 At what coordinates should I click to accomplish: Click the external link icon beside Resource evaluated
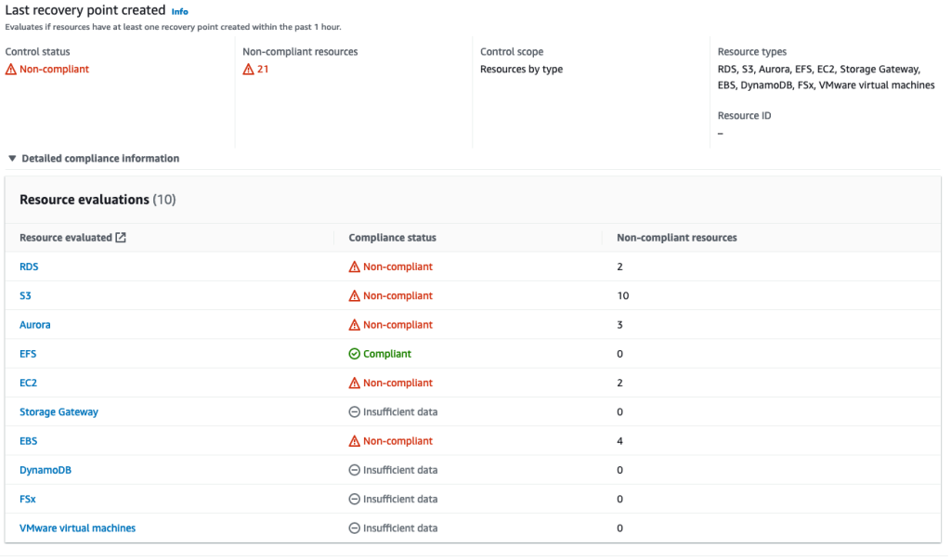coord(119,237)
